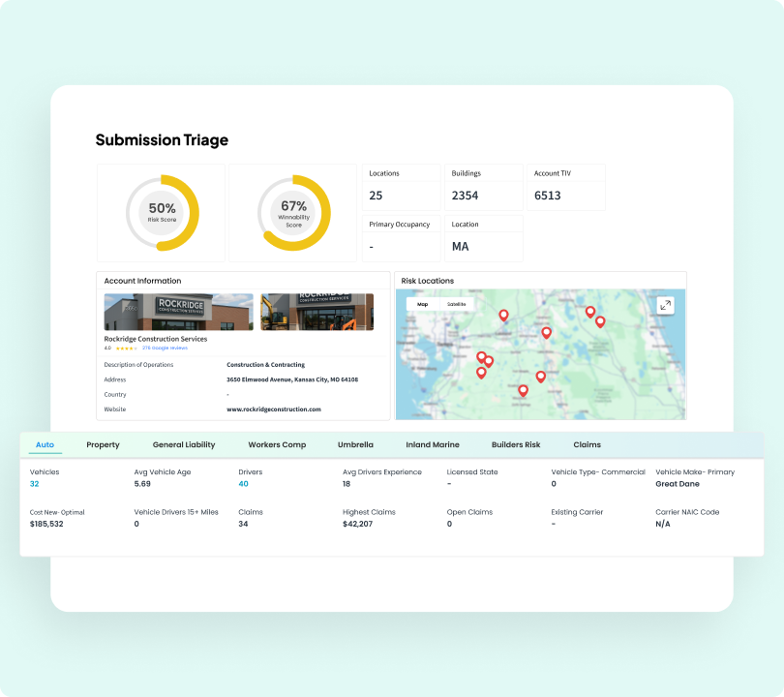Image resolution: width=784 pixels, height=697 pixels.
Task: Click the easternmost red pin on the map
Action: pyautogui.click(x=600, y=322)
